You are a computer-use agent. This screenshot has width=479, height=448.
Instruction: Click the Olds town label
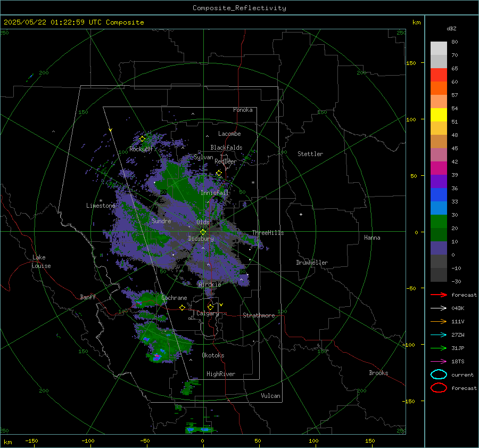203,222
